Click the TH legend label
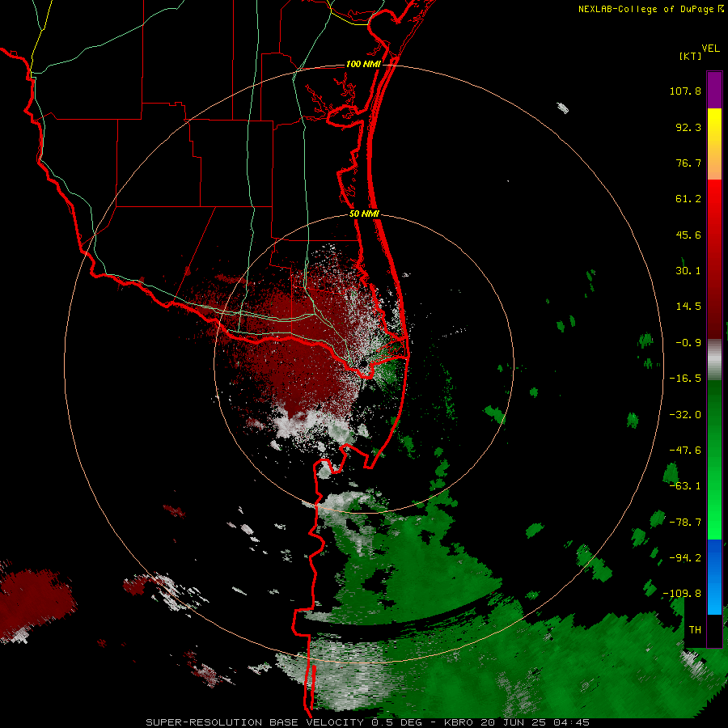728x728 pixels. [695, 630]
